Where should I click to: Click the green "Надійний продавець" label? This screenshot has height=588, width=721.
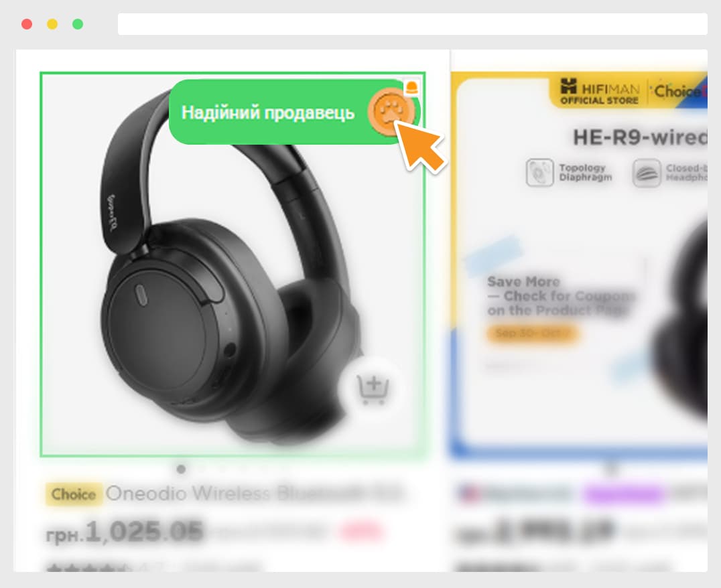click(x=268, y=113)
